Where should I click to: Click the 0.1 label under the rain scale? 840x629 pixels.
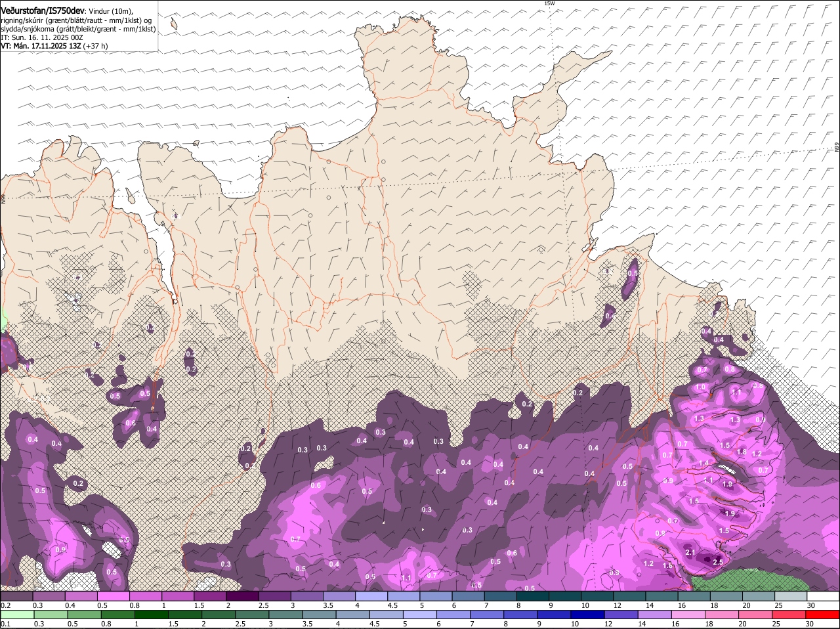tap(5, 624)
